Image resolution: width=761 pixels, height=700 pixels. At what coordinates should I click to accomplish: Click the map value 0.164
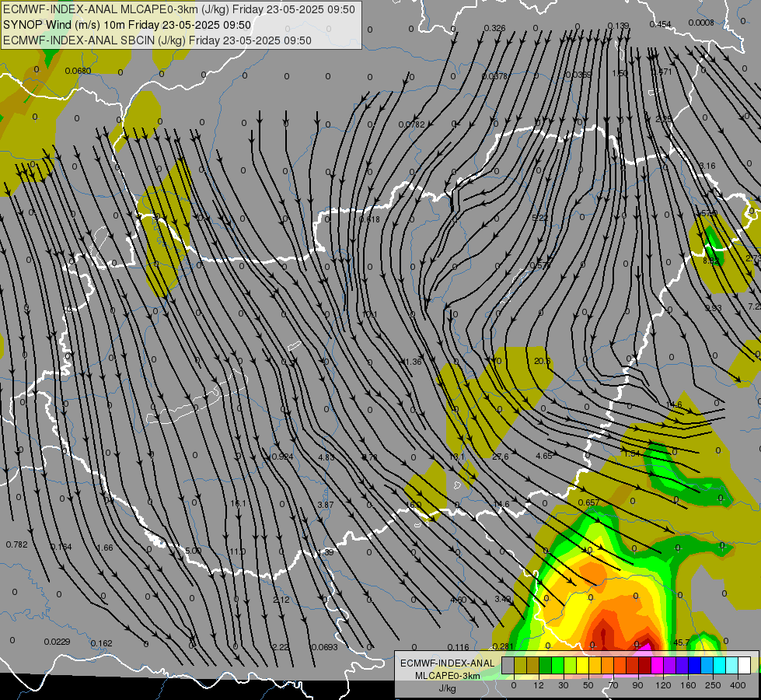[x=61, y=547]
